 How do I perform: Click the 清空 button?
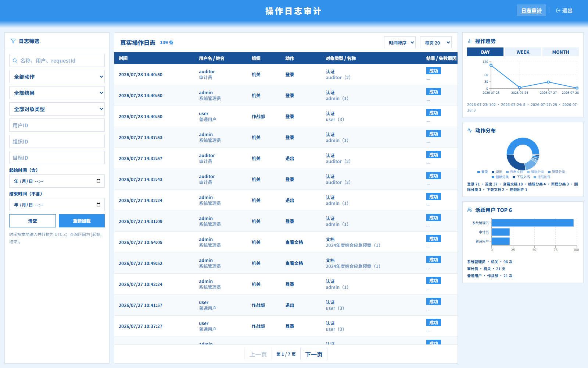pyautogui.click(x=32, y=221)
